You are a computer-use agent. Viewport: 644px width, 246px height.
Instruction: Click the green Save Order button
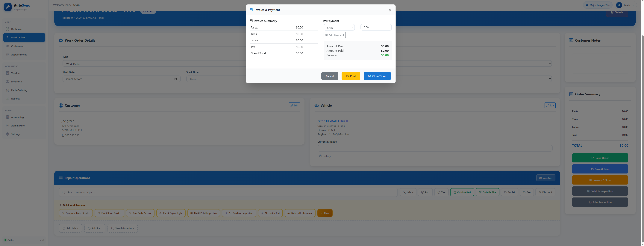coord(600,158)
